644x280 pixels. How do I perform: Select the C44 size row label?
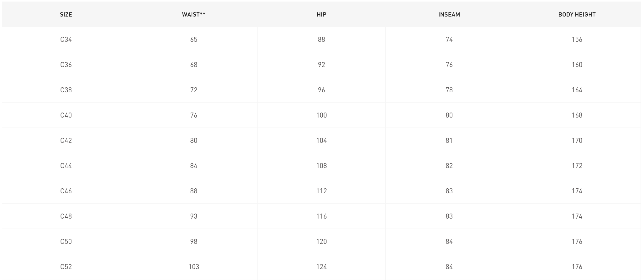[66, 166]
